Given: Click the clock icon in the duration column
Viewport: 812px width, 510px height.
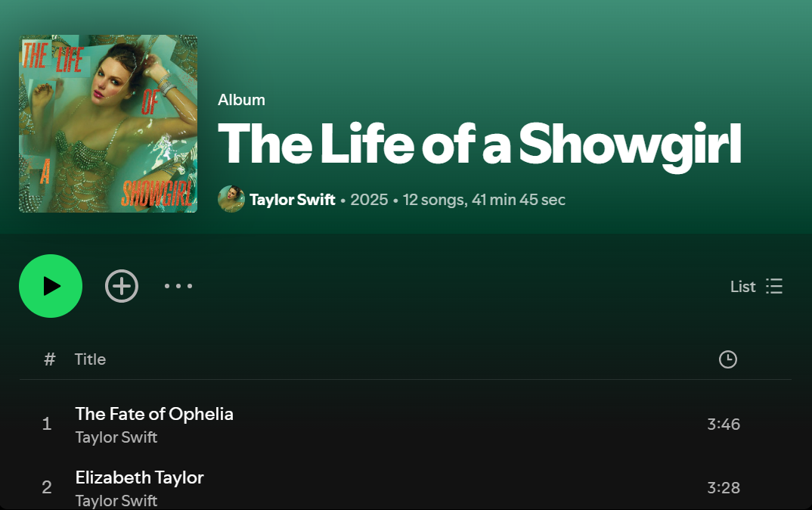Looking at the screenshot, I should tap(727, 359).
